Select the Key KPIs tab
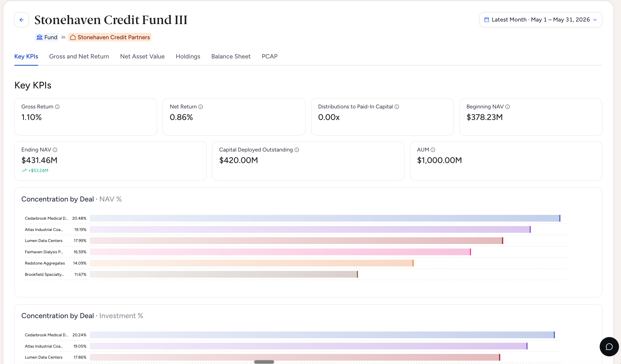 [26, 56]
